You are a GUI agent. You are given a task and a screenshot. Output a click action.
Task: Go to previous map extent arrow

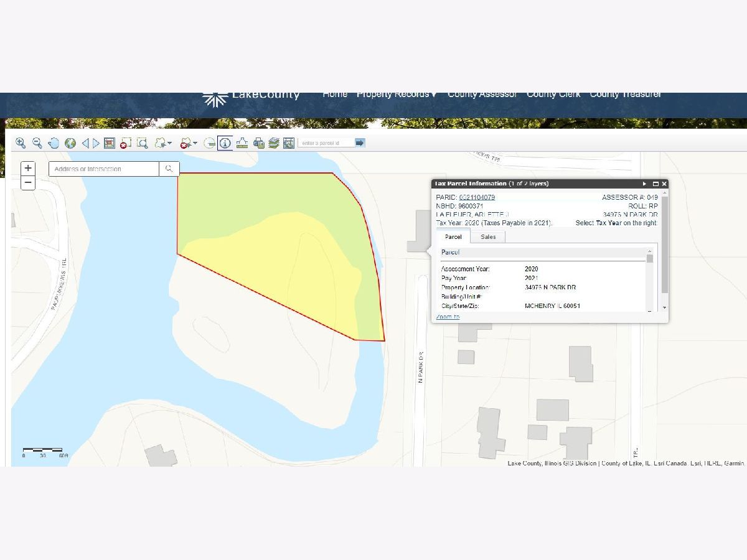pyautogui.click(x=85, y=143)
